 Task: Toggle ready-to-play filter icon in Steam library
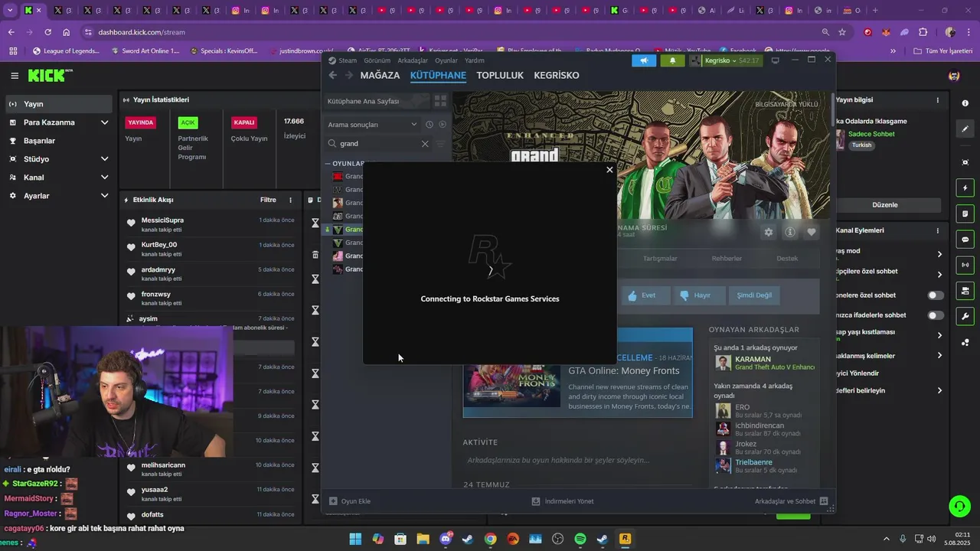coord(443,124)
